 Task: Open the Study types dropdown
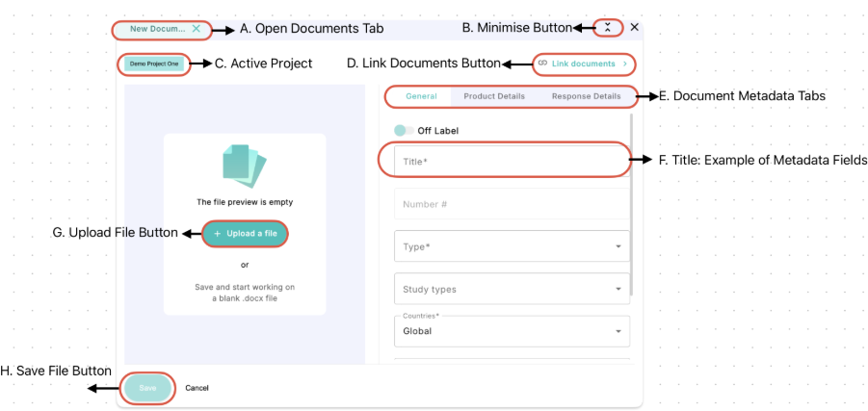pyautogui.click(x=513, y=289)
